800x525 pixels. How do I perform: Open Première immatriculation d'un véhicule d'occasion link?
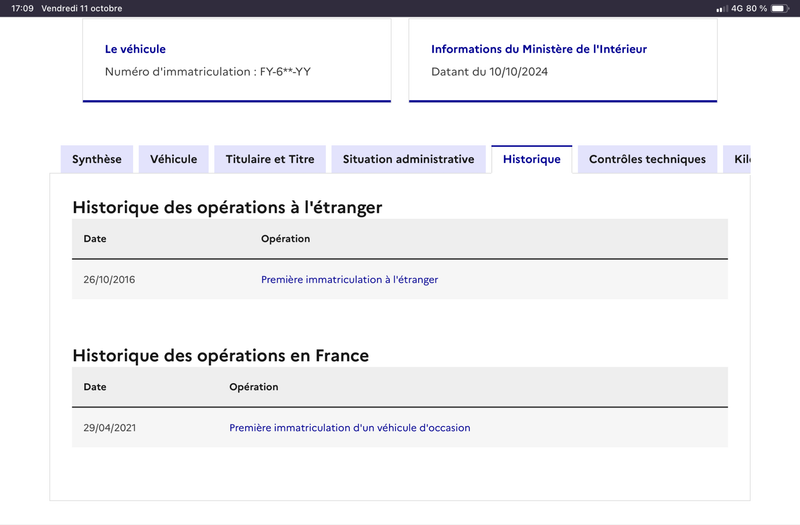tap(349, 428)
